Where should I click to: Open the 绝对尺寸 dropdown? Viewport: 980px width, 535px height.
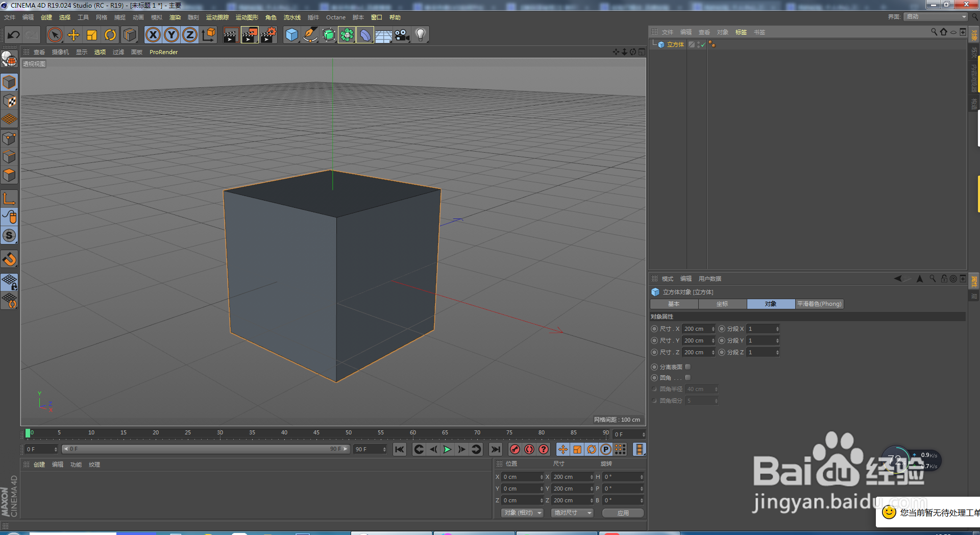point(572,513)
